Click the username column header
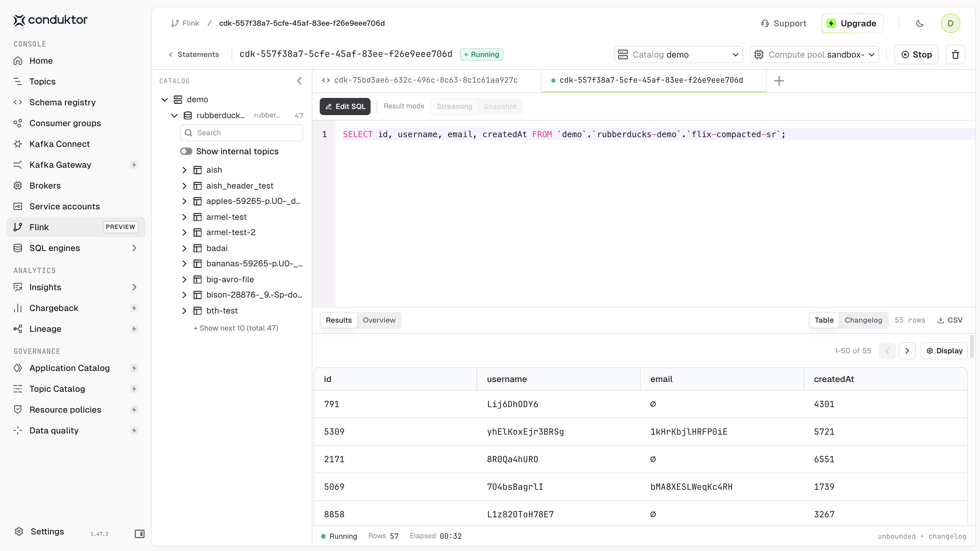 coord(559,379)
